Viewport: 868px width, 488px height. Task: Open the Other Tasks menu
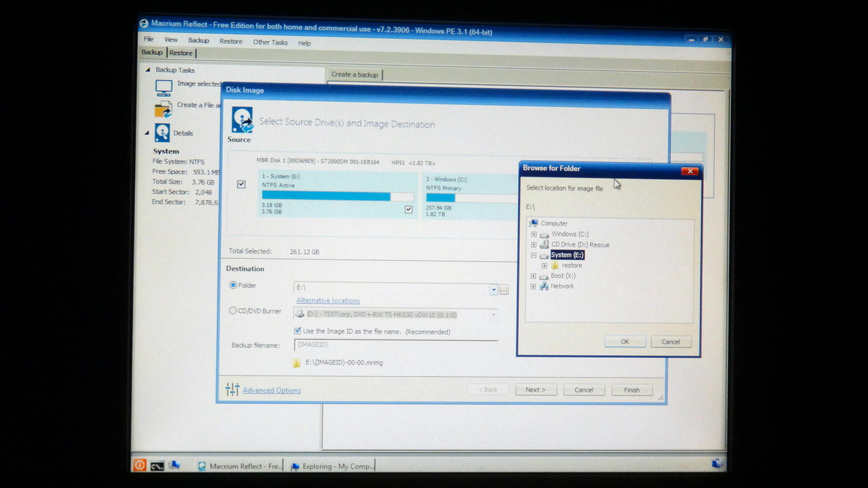click(x=271, y=42)
